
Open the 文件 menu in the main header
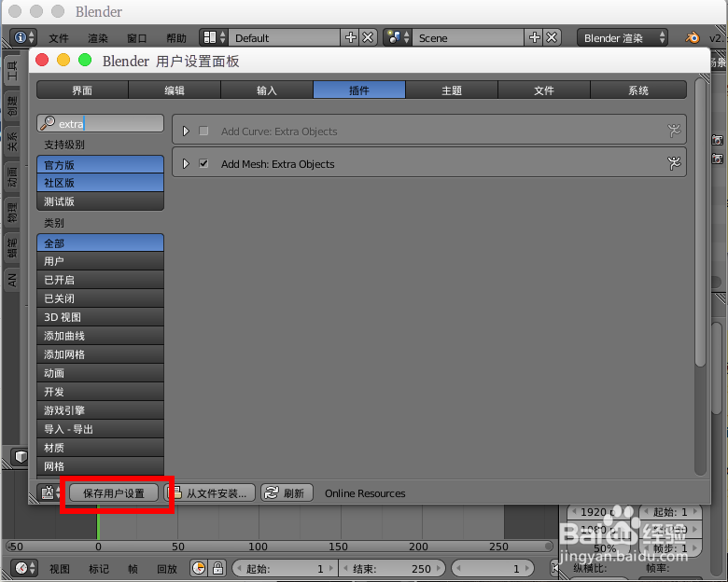coord(59,38)
